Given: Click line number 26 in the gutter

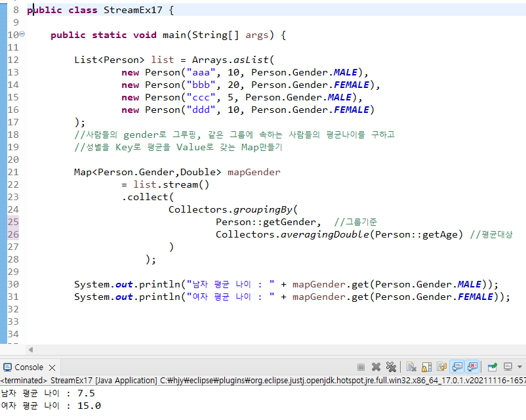Looking at the screenshot, I should (13, 234).
